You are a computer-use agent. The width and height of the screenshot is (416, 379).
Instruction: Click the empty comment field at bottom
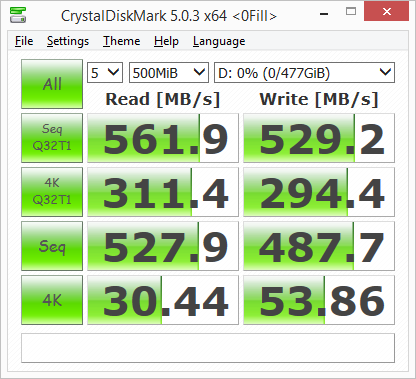point(208,348)
